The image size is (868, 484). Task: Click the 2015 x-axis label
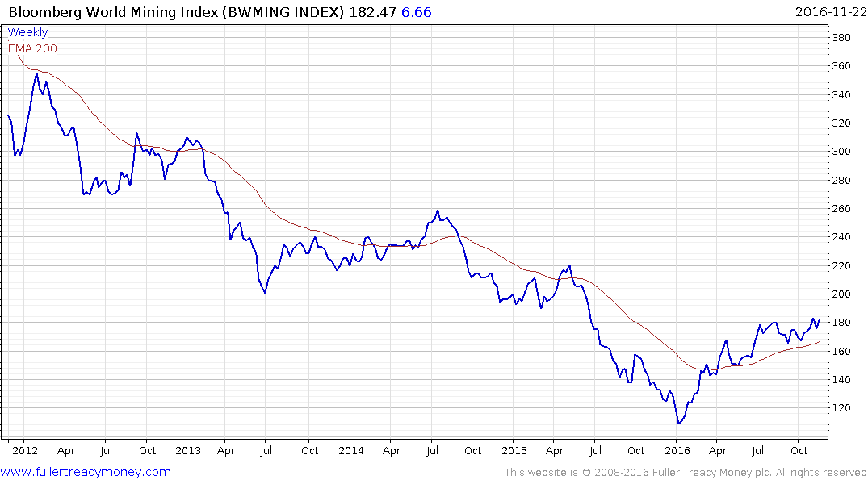(514, 450)
